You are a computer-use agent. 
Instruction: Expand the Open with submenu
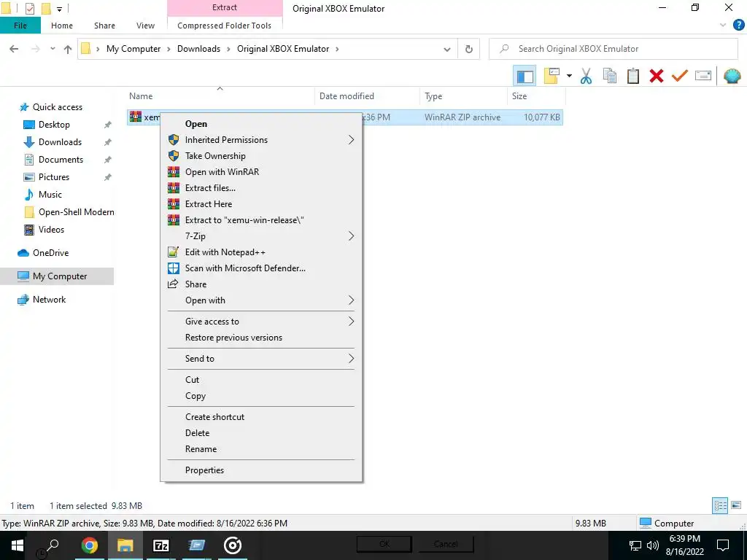(261, 300)
